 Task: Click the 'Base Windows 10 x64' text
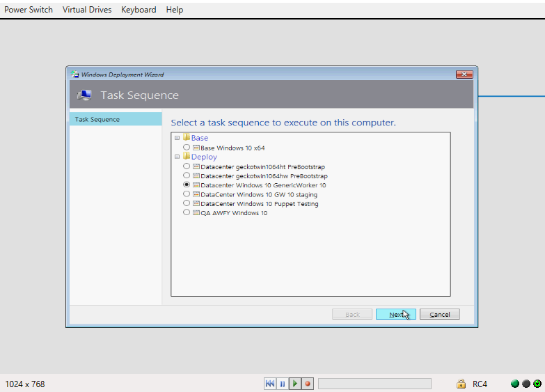[232, 148]
